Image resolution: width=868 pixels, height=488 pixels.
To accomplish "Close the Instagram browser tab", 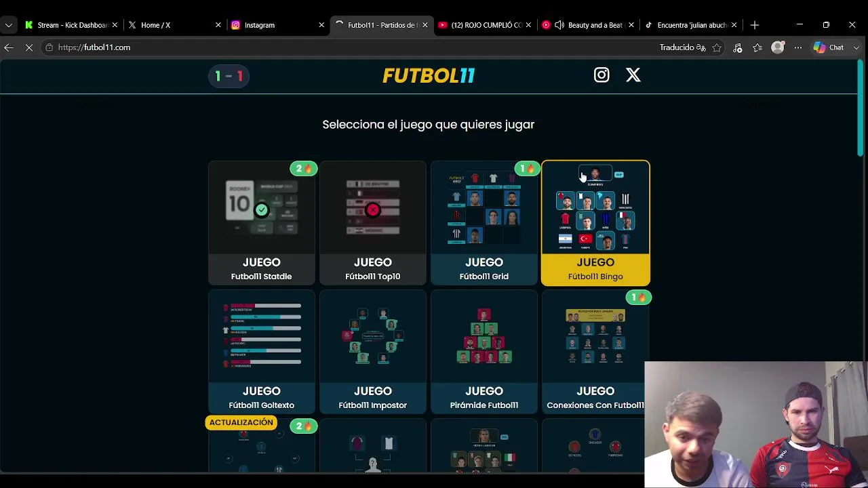I will point(321,25).
